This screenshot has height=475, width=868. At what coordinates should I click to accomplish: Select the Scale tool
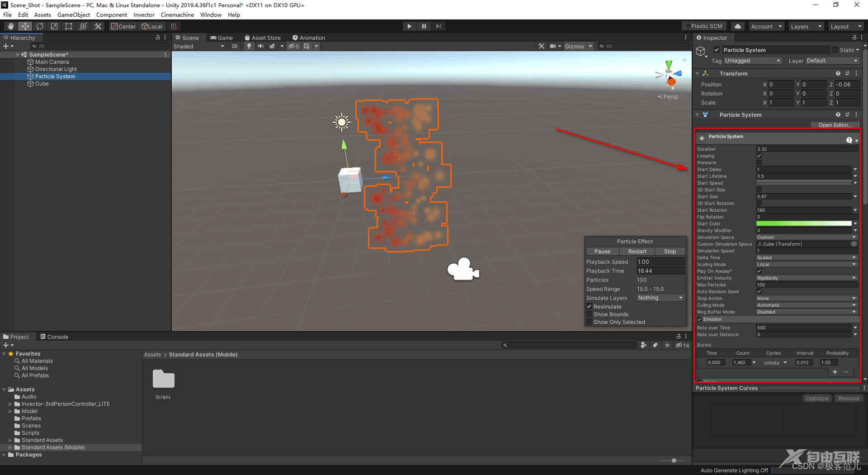pyautogui.click(x=54, y=26)
